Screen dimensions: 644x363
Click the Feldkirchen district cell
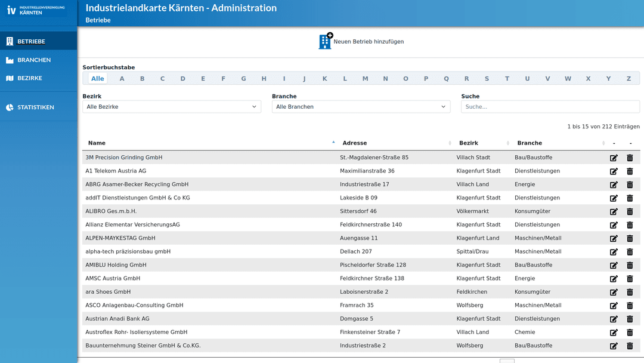pyautogui.click(x=472, y=292)
